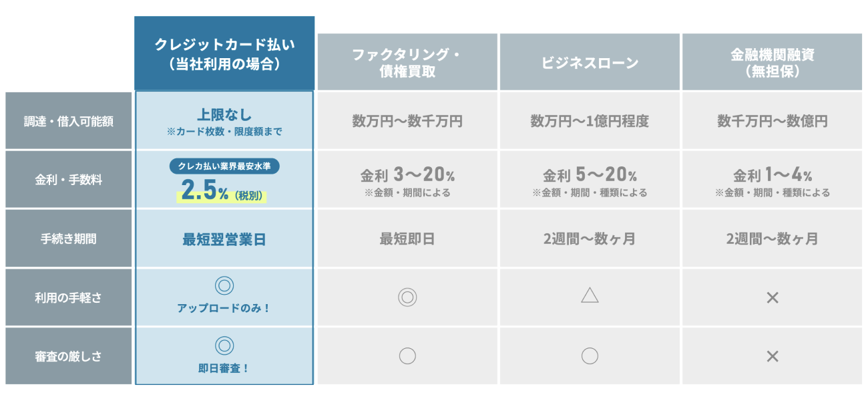Click the 金融機関融資（無担保） column header
This screenshot has width=868, height=401.
pyautogui.click(x=773, y=63)
